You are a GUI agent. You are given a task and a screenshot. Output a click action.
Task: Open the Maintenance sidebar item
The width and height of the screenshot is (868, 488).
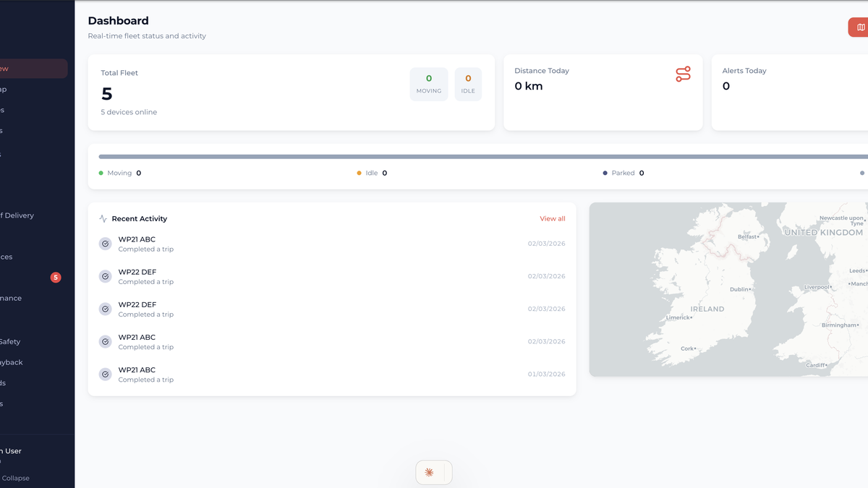click(x=11, y=298)
